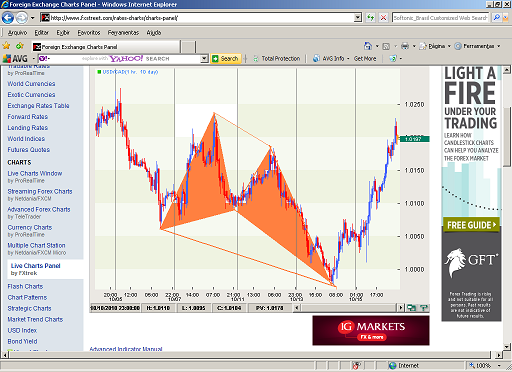This screenshot has height=372, width=512.
Task: Click the chart tool icon beside scrollbar
Action: point(424,308)
